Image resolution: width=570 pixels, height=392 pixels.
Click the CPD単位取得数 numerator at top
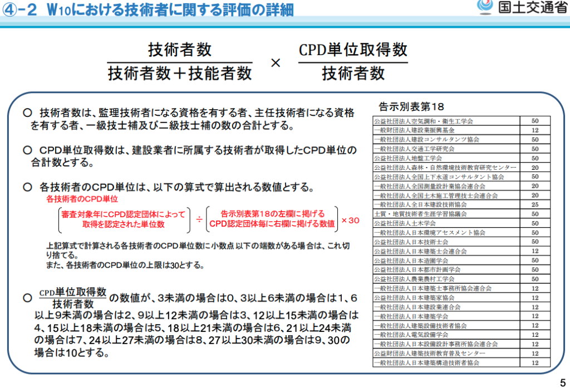(x=353, y=50)
